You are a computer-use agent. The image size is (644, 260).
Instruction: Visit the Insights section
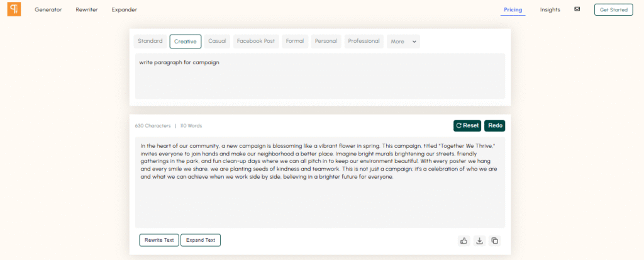pyautogui.click(x=550, y=10)
